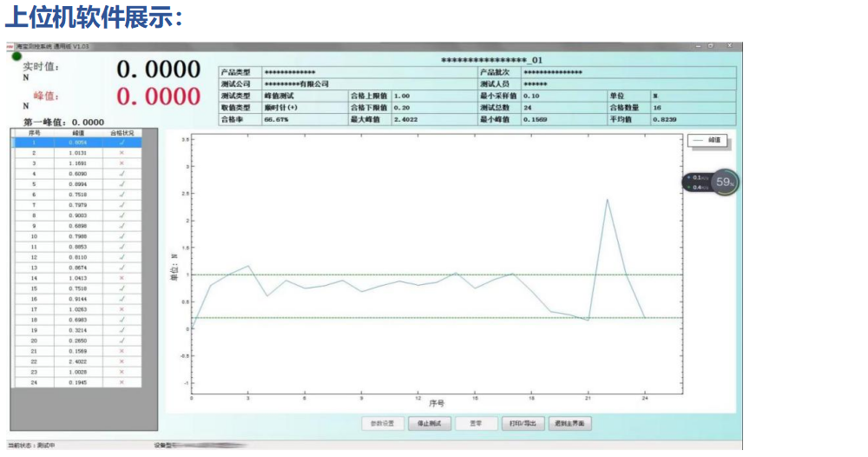Click the 取值类型 value cell
The width and height of the screenshot is (868, 457).
[305, 108]
